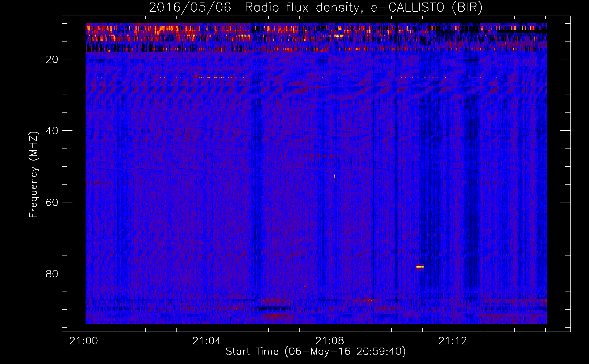Screen dimensions: 589x364
Task: Click the "20" frequency tick label
Action: (x=52, y=59)
